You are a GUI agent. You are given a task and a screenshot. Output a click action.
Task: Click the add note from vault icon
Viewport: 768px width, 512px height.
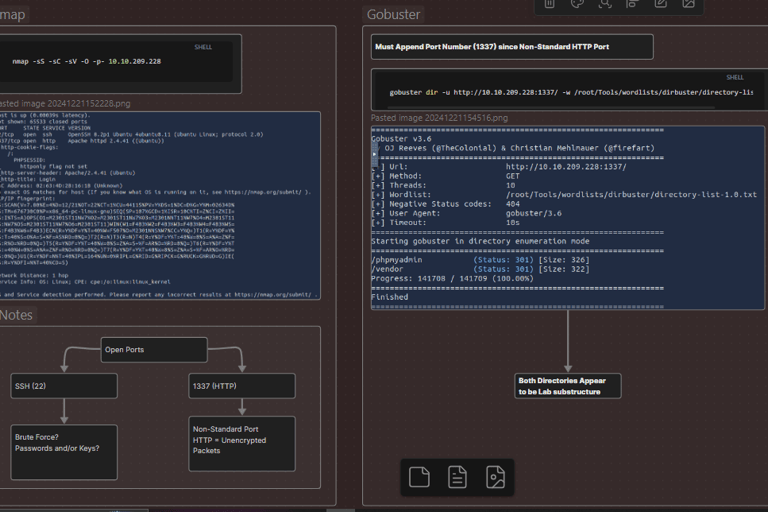pyautogui.click(x=457, y=478)
